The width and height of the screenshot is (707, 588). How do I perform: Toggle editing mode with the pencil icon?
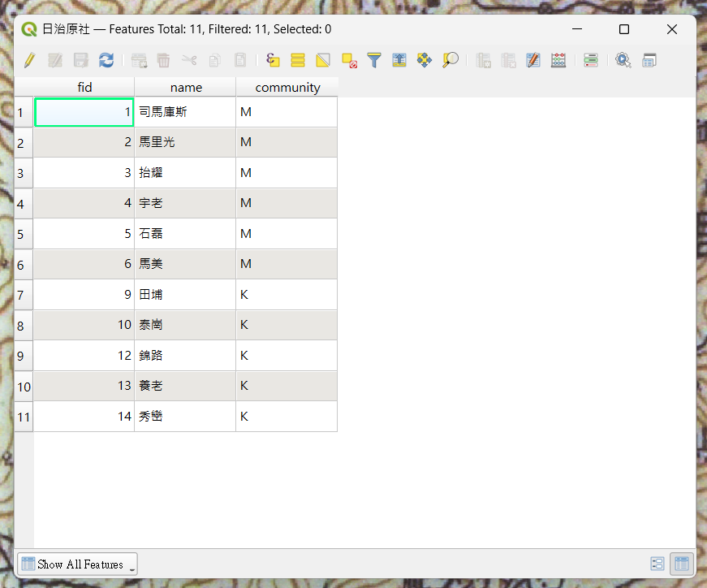pos(30,60)
